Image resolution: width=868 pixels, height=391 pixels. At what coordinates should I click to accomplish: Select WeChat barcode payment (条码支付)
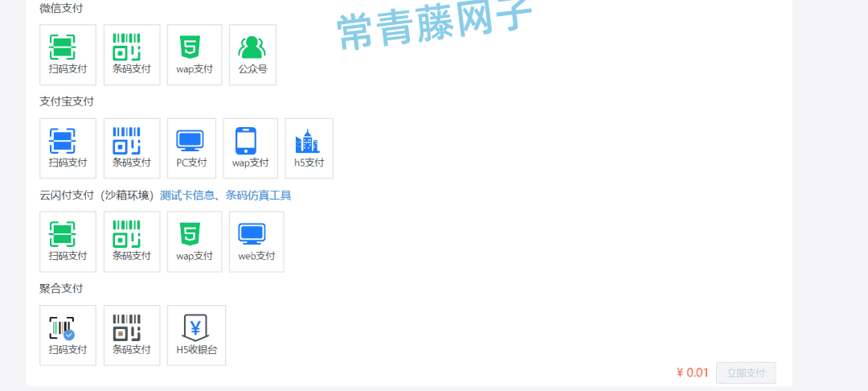point(132,55)
